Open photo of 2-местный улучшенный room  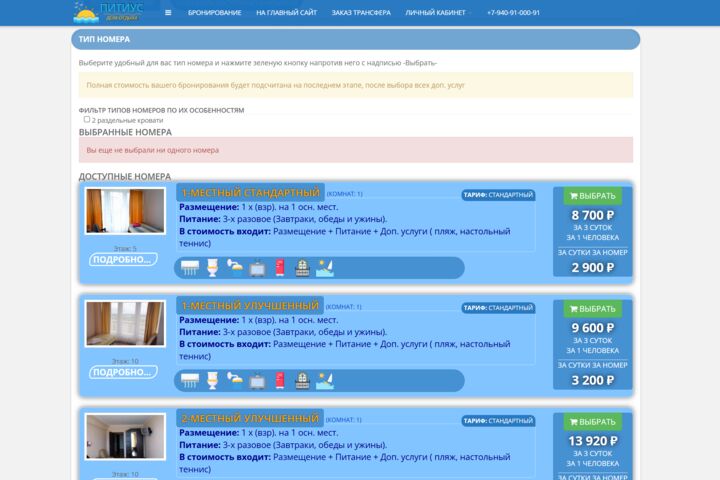pos(125,437)
